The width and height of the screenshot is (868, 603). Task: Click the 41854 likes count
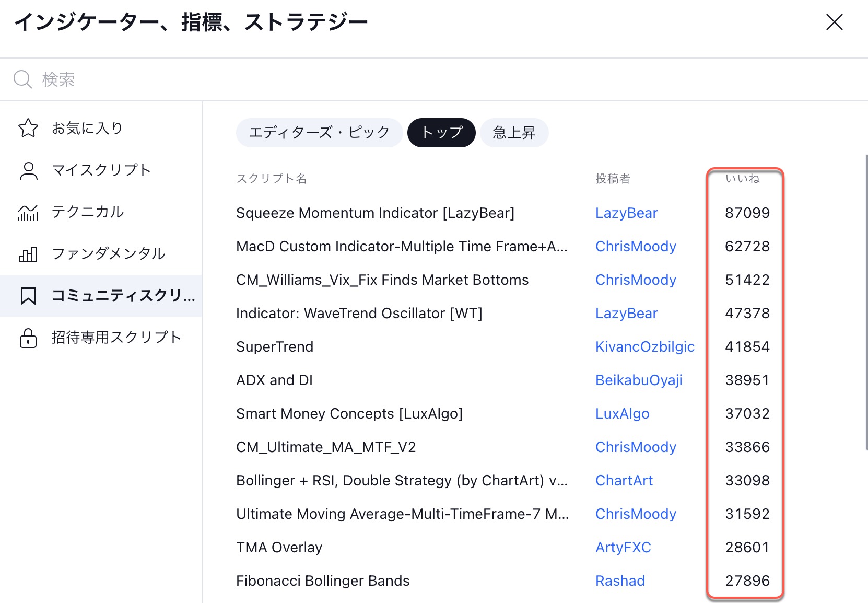[x=747, y=347]
